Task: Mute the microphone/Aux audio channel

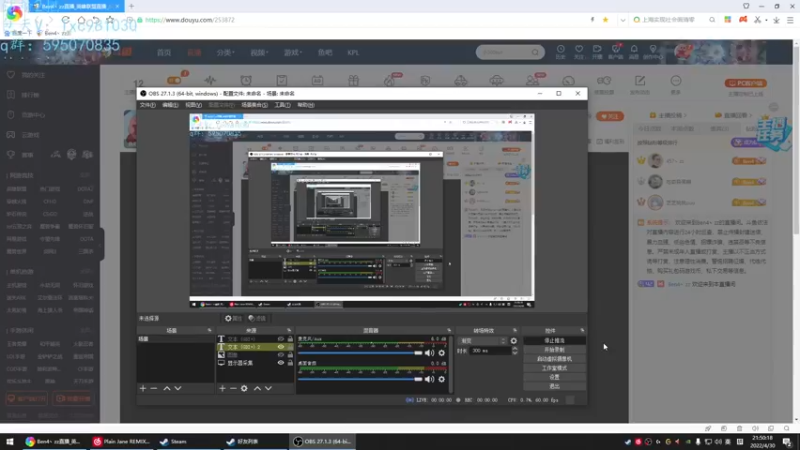Action: 430,353
